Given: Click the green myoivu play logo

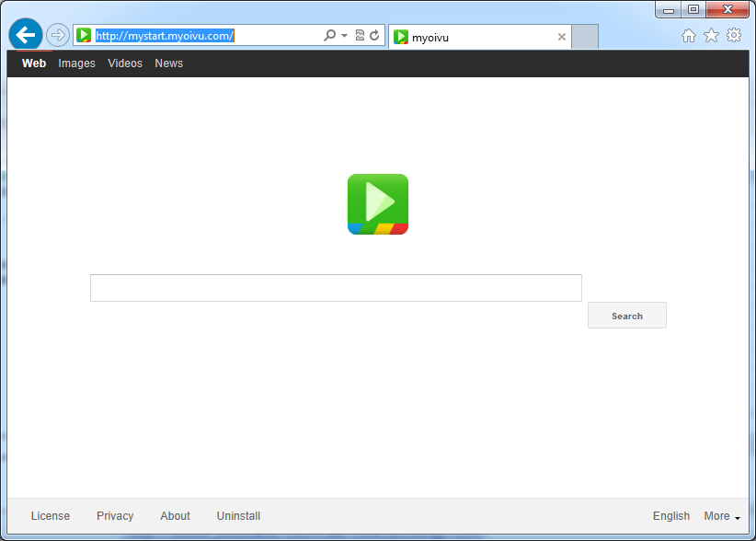Looking at the screenshot, I should pyautogui.click(x=378, y=204).
